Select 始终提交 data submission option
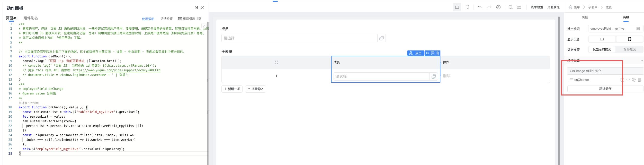The image size is (644, 165). pyautogui.click(x=629, y=49)
